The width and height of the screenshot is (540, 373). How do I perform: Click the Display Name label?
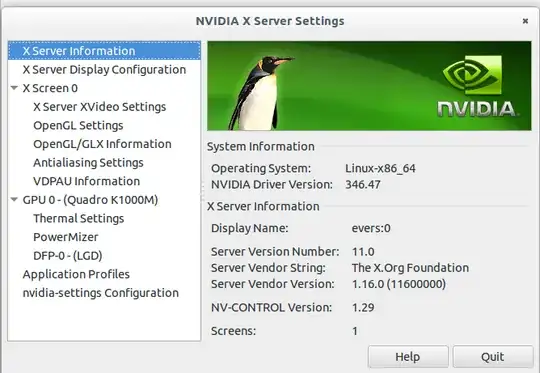tap(250, 228)
